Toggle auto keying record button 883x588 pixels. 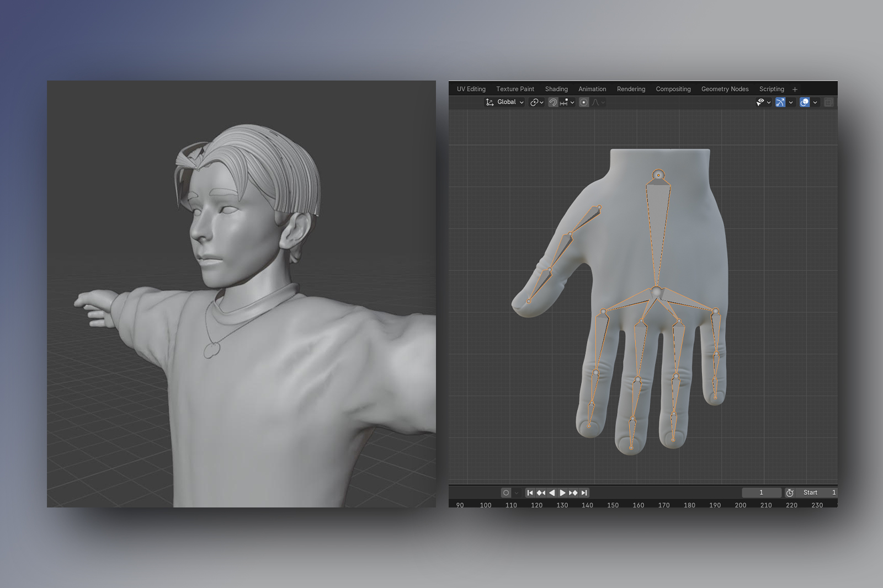(506, 493)
